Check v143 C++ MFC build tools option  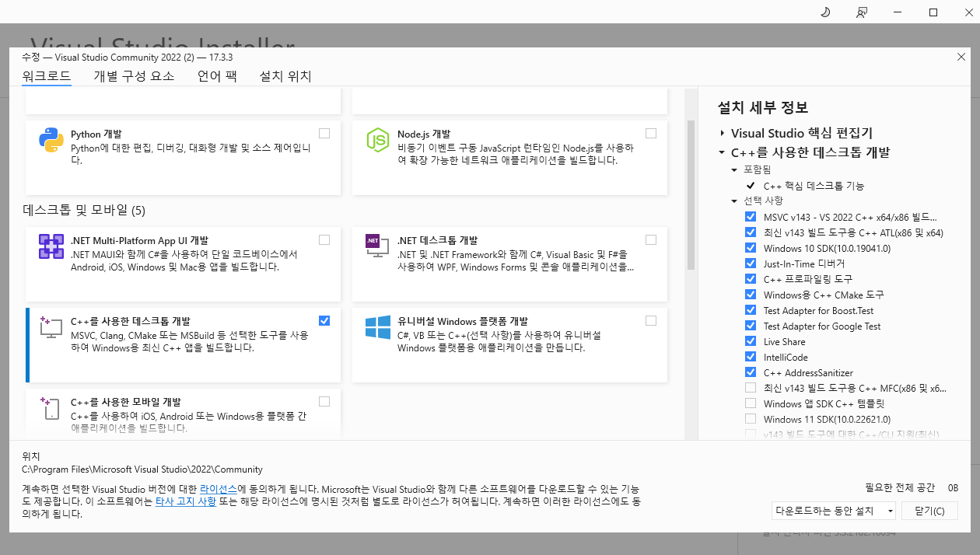click(751, 388)
